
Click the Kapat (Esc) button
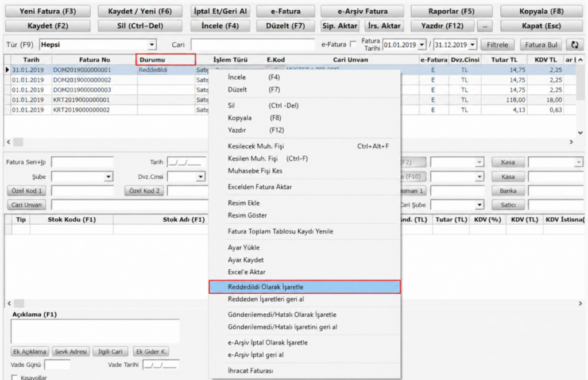point(541,26)
